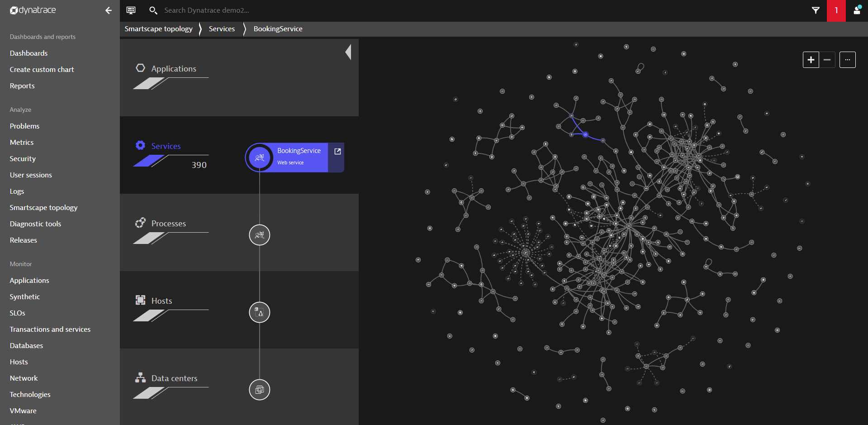Click the Services count 390
This screenshot has height=425, width=868.
pos(199,165)
